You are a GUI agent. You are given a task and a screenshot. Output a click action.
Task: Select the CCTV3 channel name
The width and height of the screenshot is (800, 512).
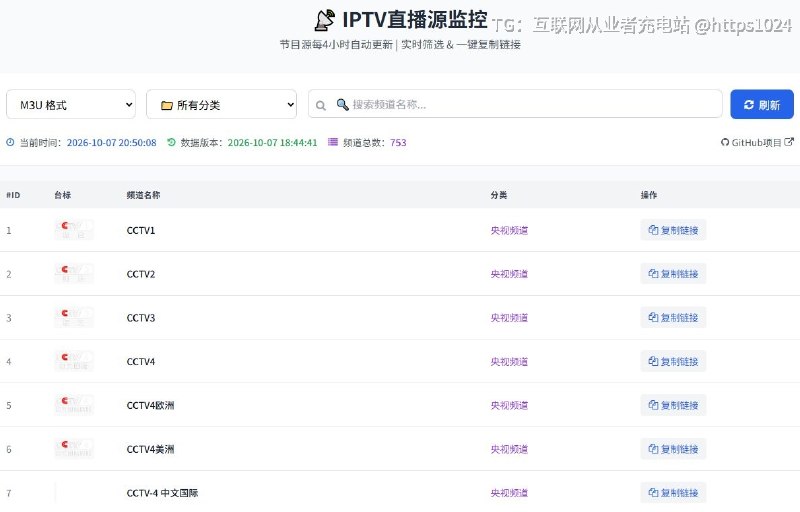pos(141,318)
